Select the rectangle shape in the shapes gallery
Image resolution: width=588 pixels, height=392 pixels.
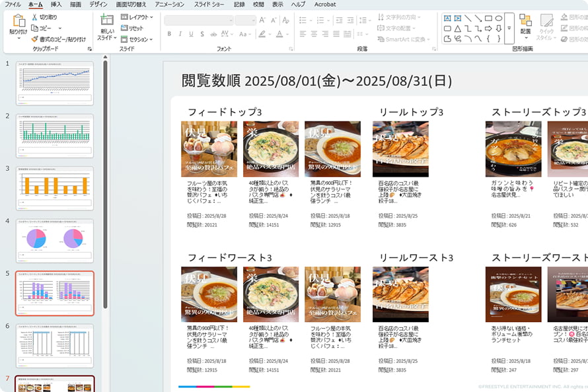pyautogui.click(x=488, y=18)
